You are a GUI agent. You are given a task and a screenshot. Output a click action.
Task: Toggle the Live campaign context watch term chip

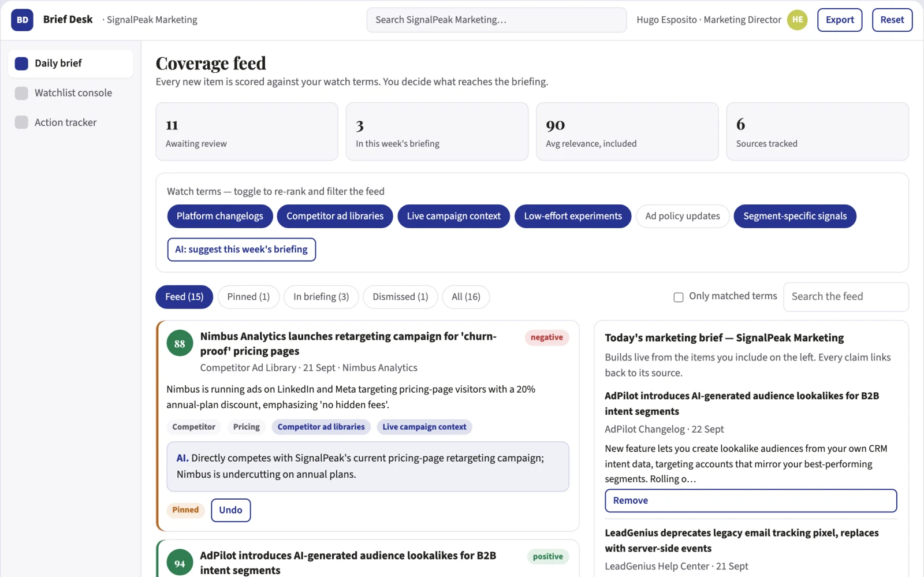click(x=453, y=216)
